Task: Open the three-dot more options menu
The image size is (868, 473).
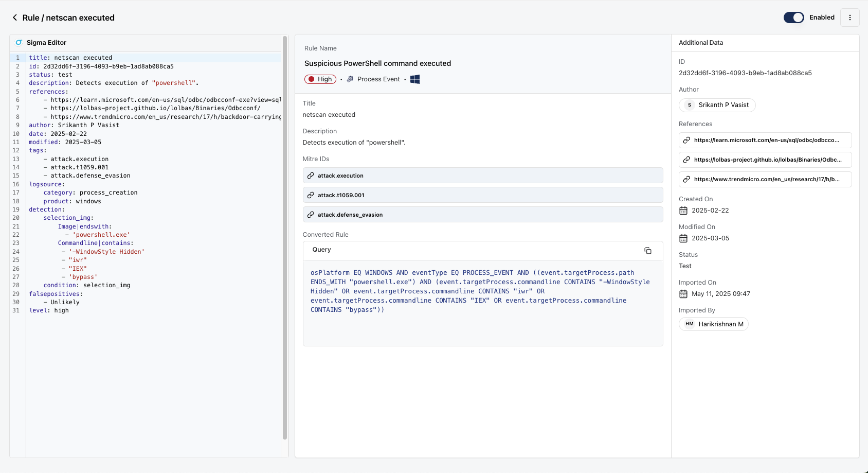Action: (849, 17)
